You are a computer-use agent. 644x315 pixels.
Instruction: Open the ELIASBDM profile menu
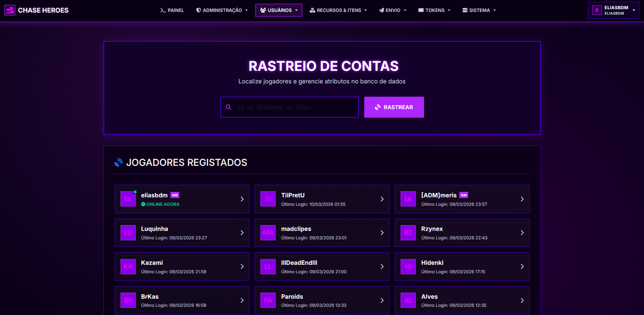[x=613, y=11]
